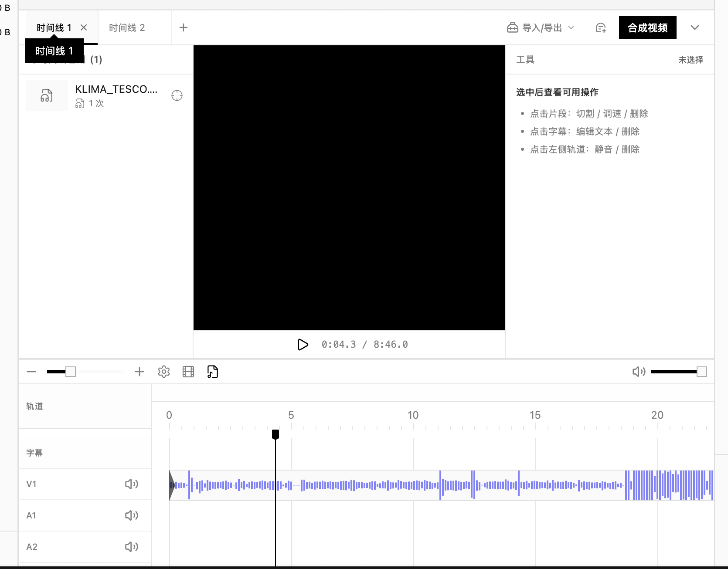
Task: Zoom in the timeline with plus
Action: [x=139, y=372]
